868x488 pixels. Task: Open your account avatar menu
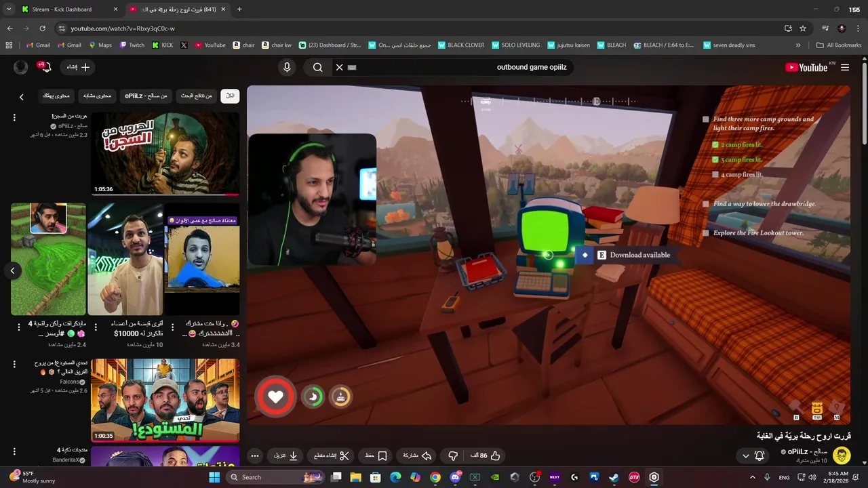click(21, 67)
